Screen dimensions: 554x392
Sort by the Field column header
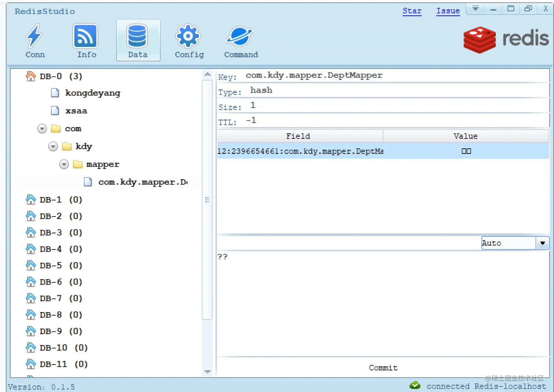click(300, 136)
